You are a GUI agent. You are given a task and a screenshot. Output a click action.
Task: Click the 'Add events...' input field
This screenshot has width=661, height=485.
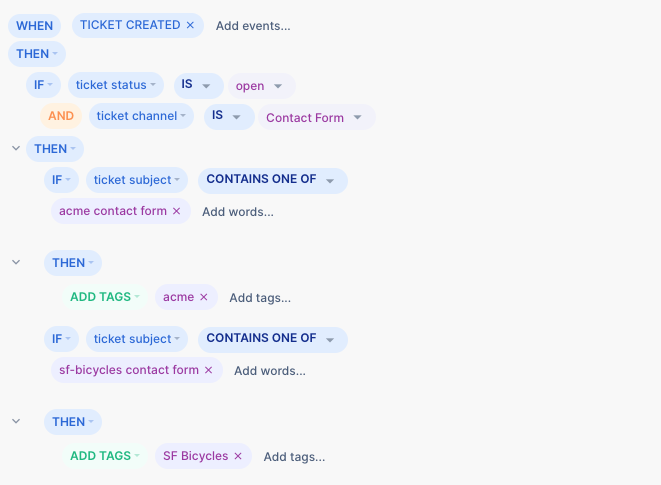point(253,26)
